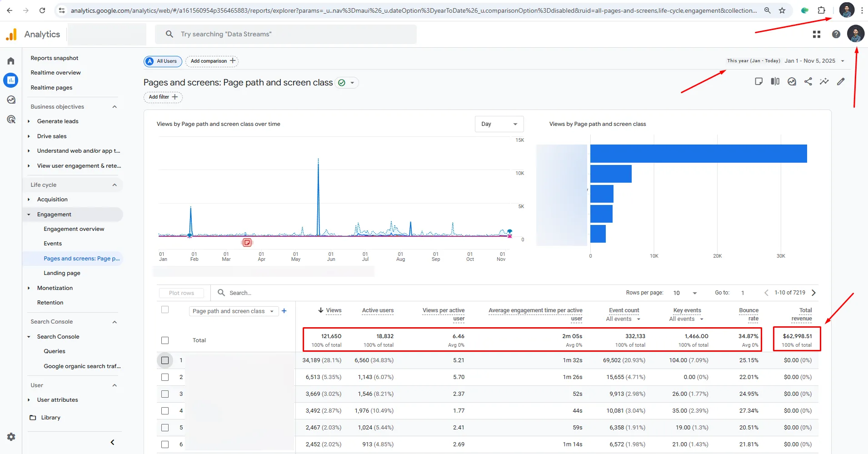Screen dimensions: 868x454
Task: Open Admin settings gear icon
Action: 11,437
